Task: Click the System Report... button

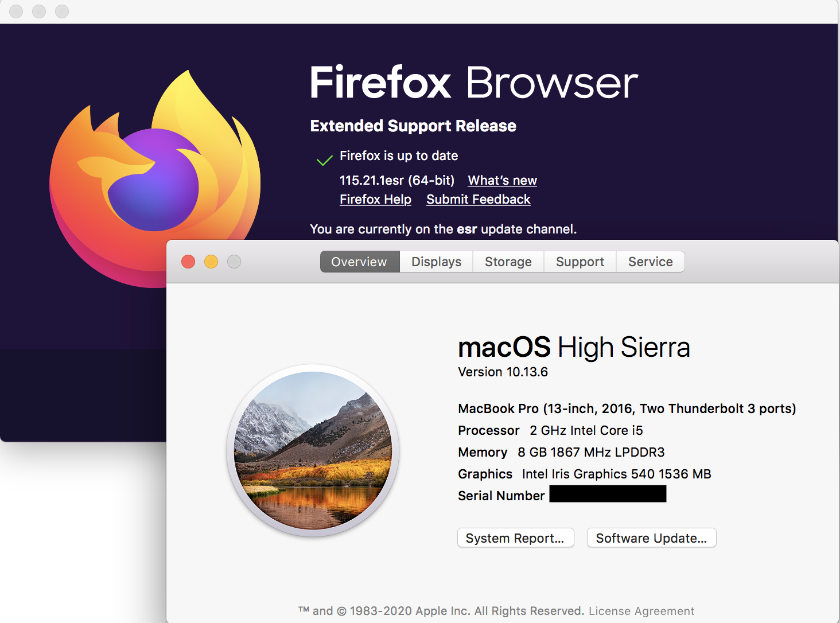Action: (x=515, y=538)
